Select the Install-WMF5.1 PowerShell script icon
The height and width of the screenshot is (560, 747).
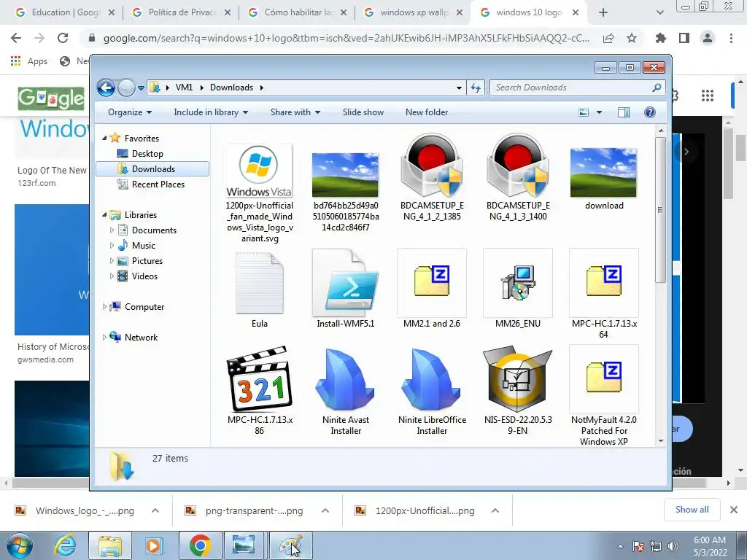coord(346,283)
